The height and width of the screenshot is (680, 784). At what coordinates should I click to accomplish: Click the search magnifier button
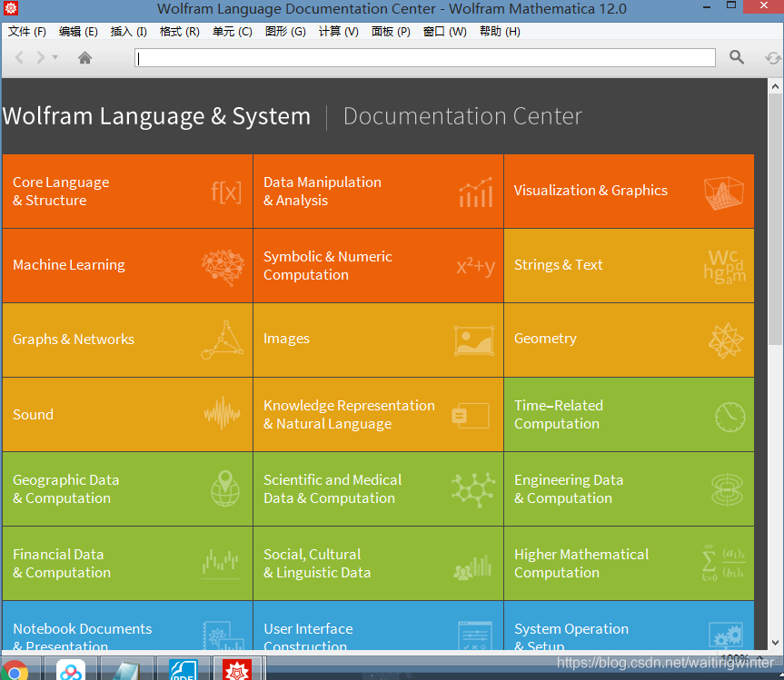coord(737,57)
